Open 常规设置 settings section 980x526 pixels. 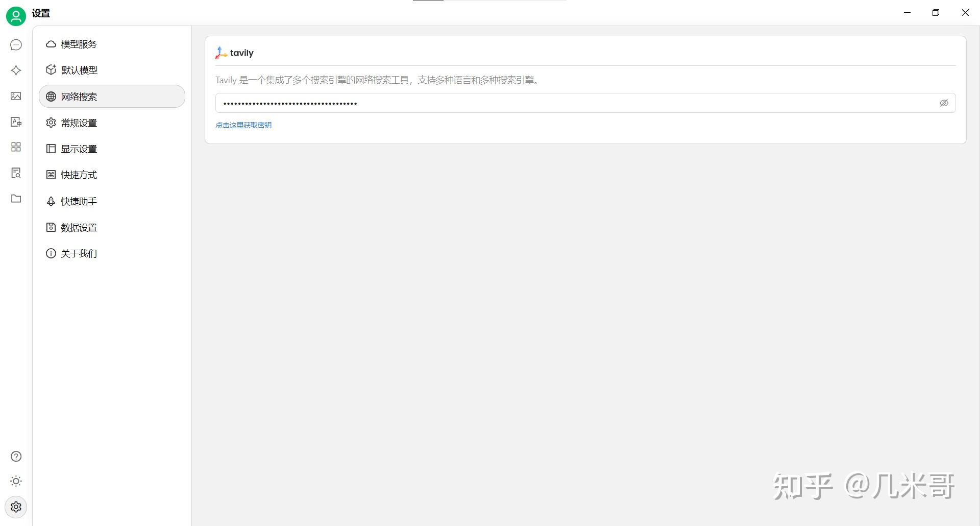[112, 123]
